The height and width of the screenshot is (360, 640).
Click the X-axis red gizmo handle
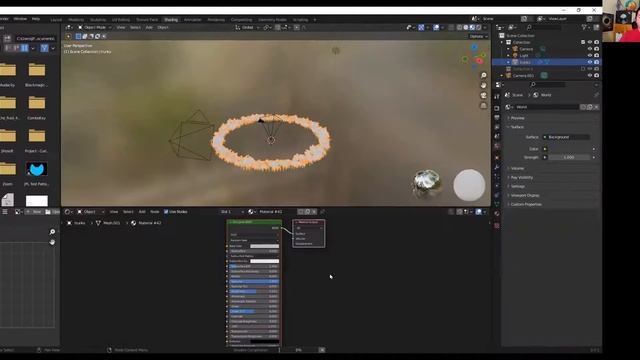pyautogui.click(x=480, y=61)
